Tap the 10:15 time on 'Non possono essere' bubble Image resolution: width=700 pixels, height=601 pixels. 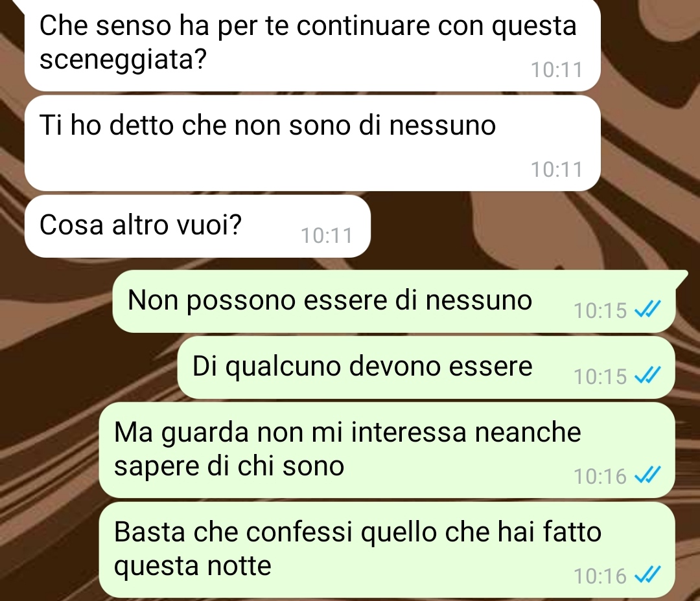click(x=600, y=311)
